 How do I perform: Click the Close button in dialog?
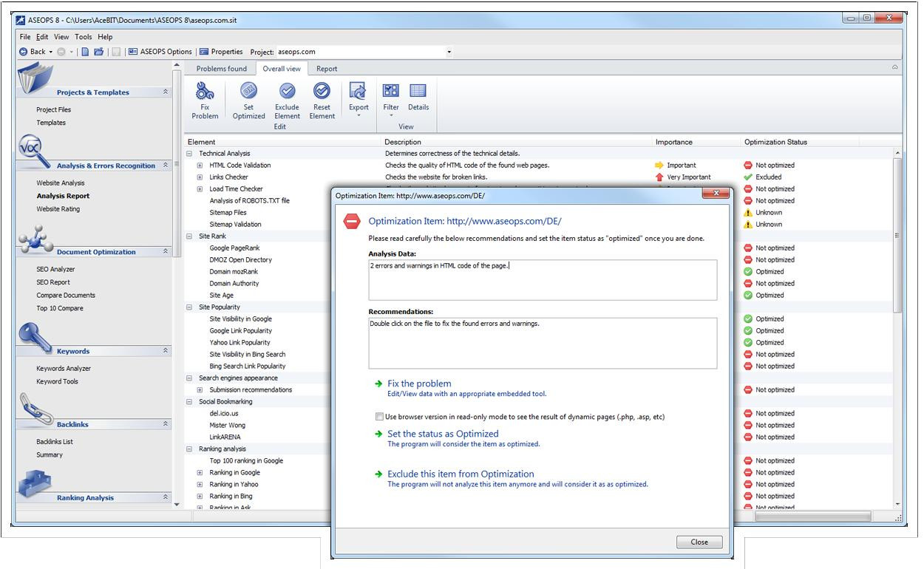click(699, 542)
